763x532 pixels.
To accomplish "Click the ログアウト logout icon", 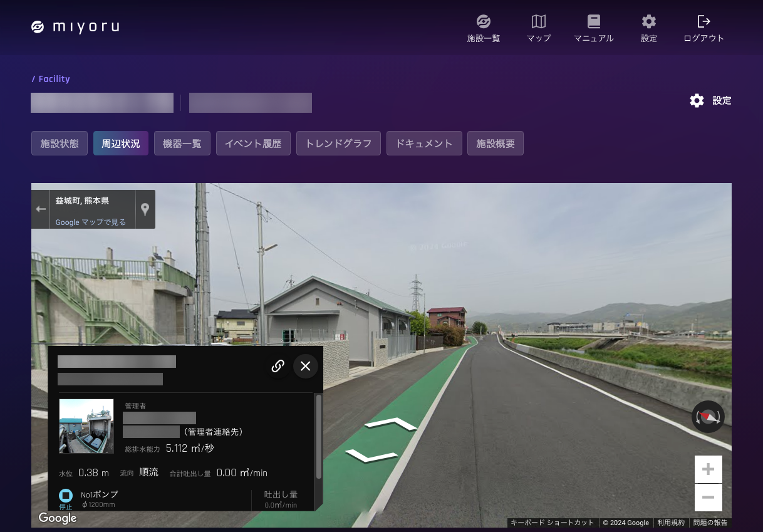I will (704, 22).
